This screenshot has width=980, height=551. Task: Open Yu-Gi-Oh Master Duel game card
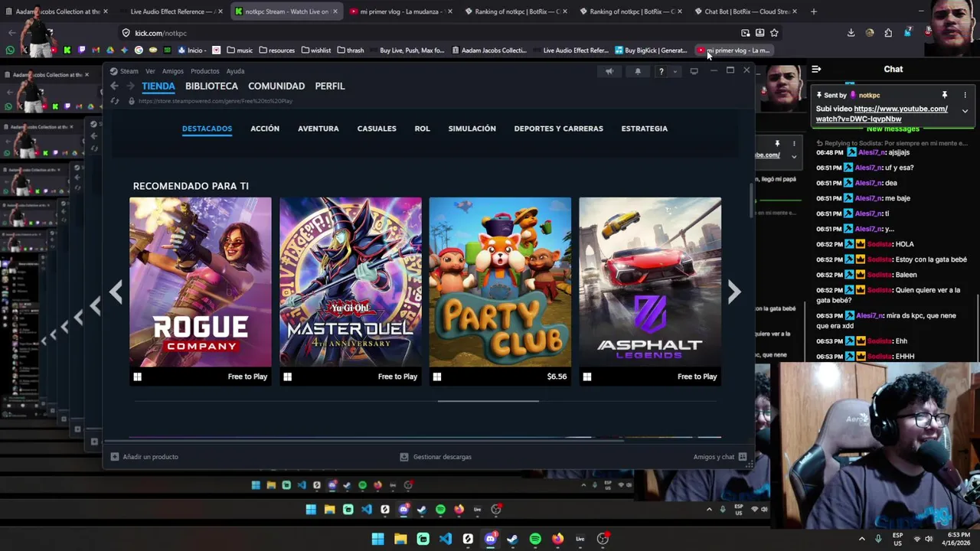(351, 291)
